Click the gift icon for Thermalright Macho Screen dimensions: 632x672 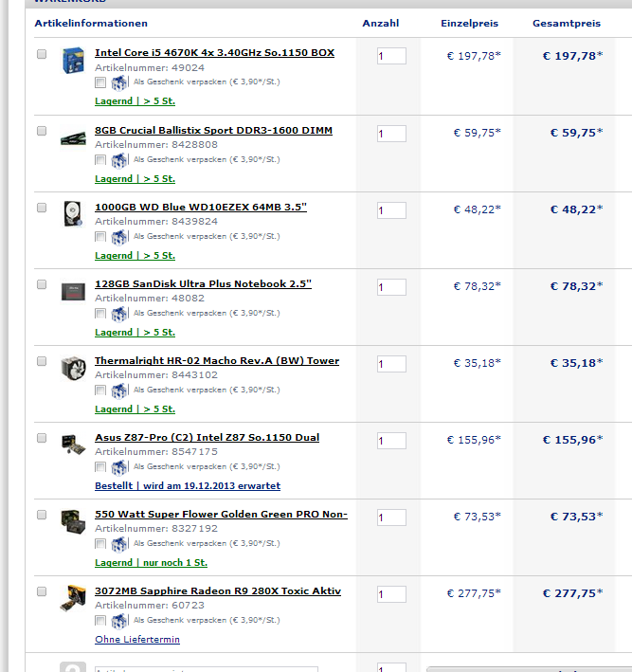coord(118,390)
